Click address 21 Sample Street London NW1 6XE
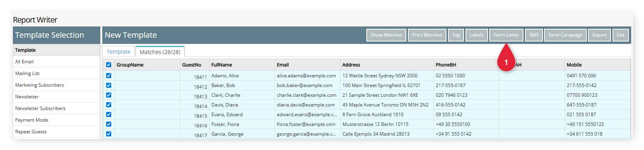 click(380, 95)
